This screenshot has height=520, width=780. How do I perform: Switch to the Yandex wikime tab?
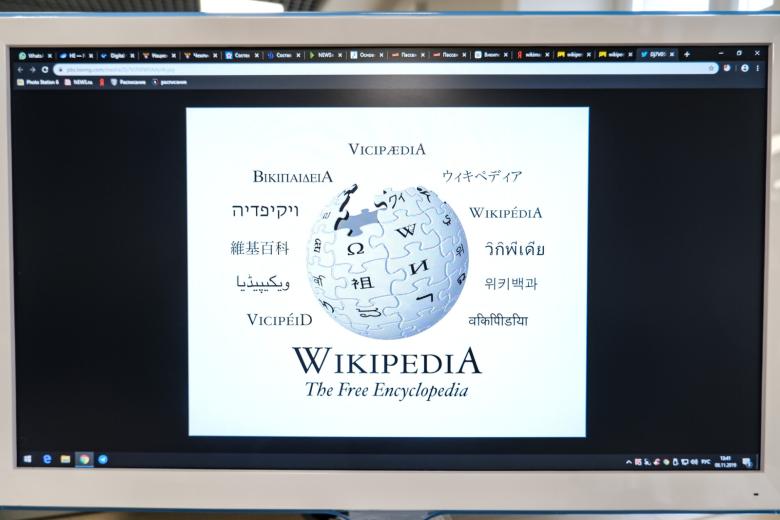pos(532,55)
